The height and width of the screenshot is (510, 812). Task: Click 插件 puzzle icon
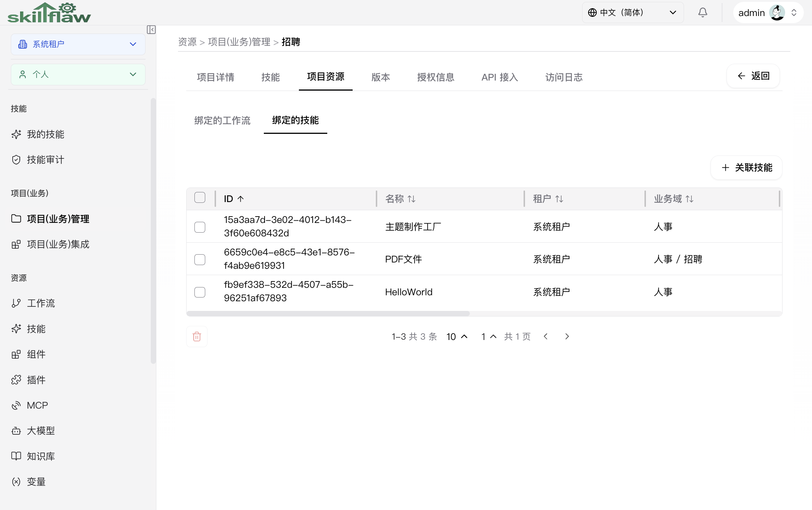tap(16, 380)
